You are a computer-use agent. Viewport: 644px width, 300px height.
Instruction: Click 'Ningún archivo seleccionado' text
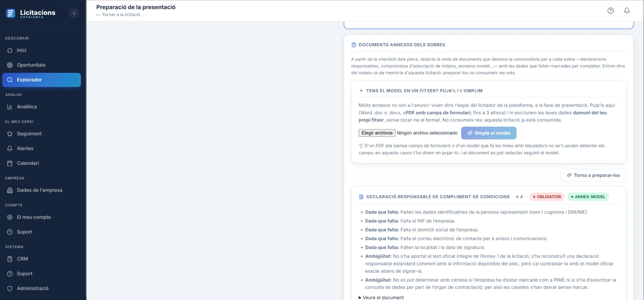[x=427, y=133]
